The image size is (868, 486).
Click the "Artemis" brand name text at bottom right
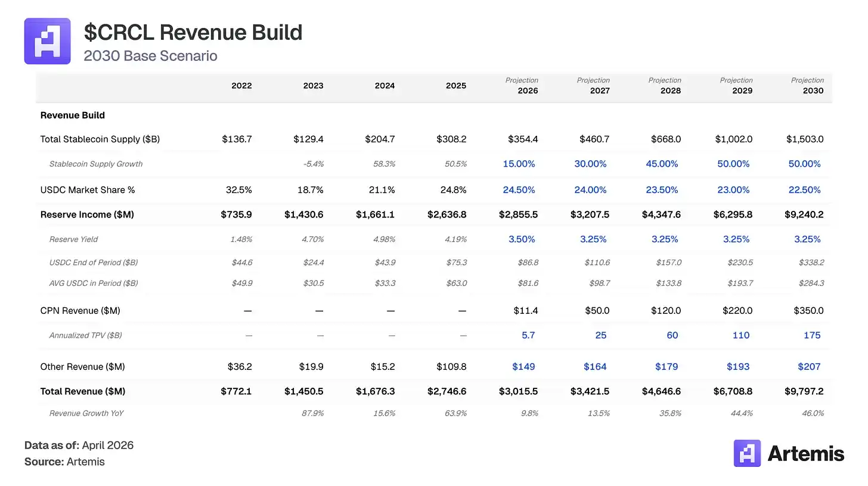(805, 454)
